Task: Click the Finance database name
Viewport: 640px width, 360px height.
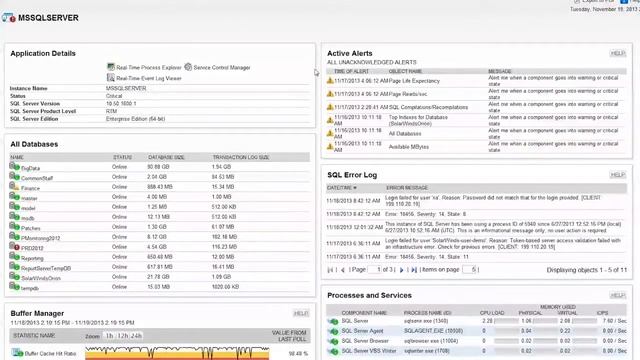Action: point(30,188)
